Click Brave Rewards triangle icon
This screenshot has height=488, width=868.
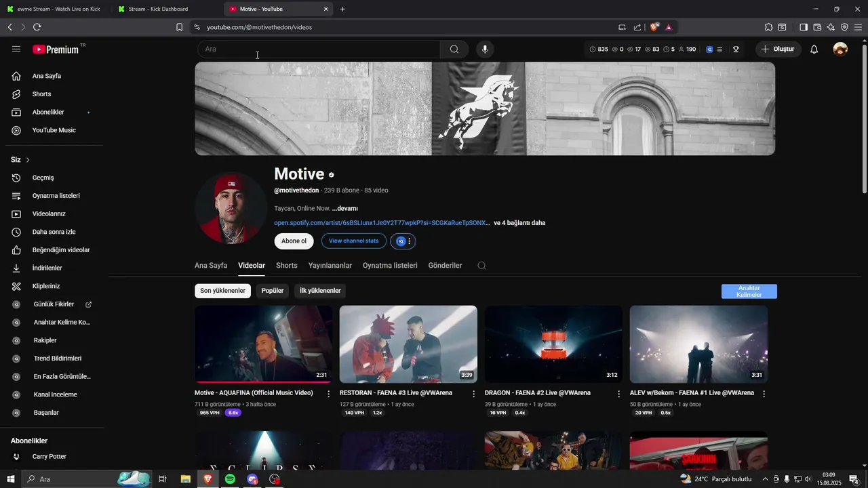(669, 27)
